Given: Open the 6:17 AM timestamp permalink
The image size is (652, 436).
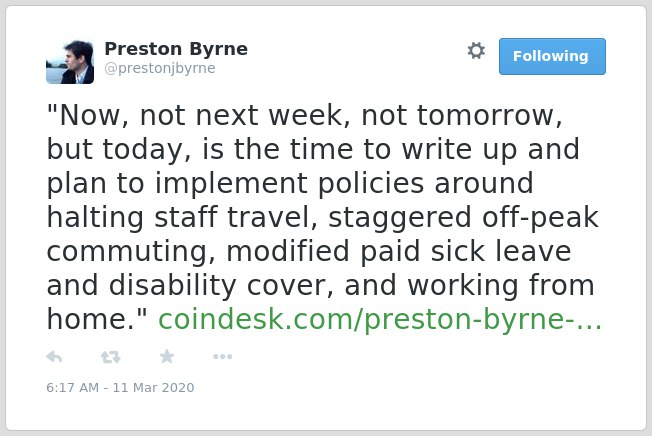Looking at the screenshot, I should coord(73,387).
